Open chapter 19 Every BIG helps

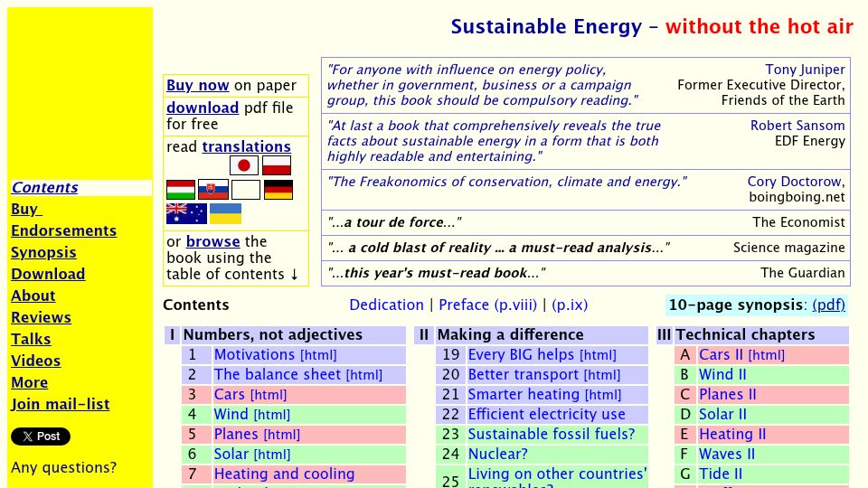[x=521, y=354]
